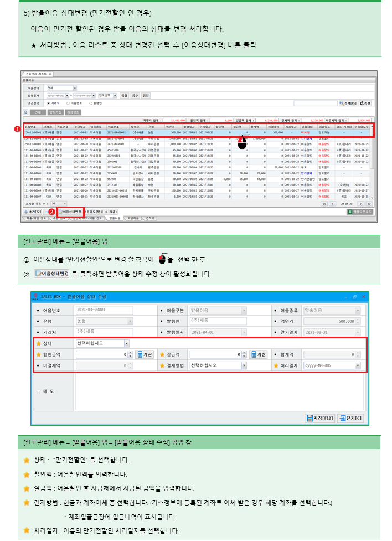Viewport: 392px width, 541px height.
Task: Select the 어음번호 radio button
Action: point(68,103)
